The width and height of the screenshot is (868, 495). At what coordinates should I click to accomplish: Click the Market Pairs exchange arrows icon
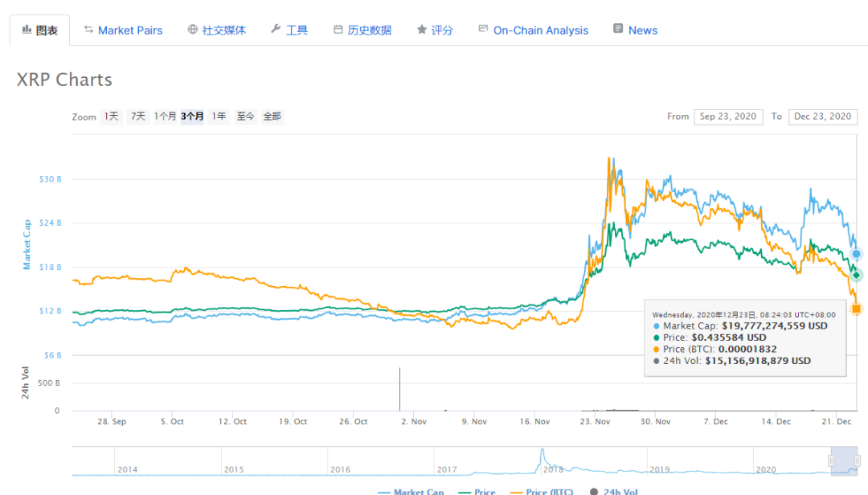click(88, 30)
